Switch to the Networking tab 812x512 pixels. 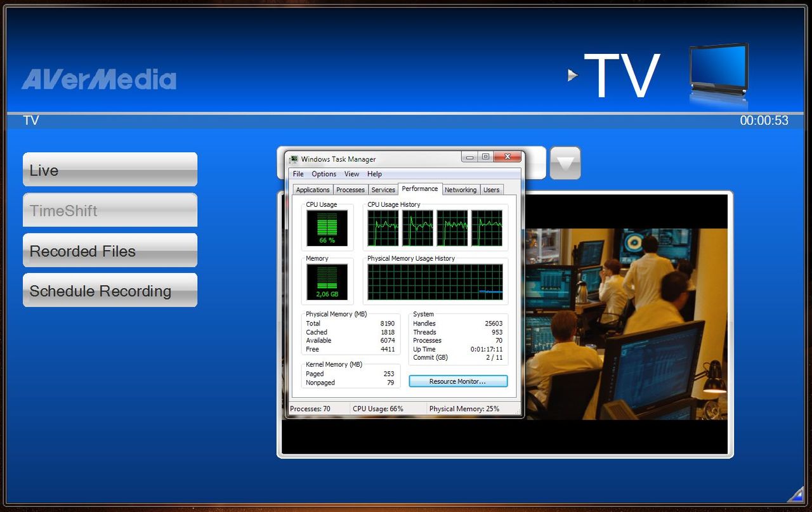tap(460, 190)
